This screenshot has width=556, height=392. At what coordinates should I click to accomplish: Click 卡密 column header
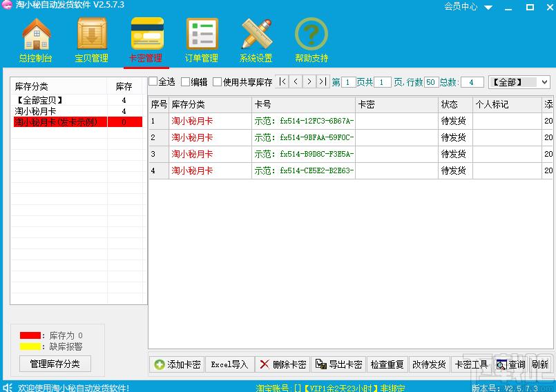[x=396, y=105]
